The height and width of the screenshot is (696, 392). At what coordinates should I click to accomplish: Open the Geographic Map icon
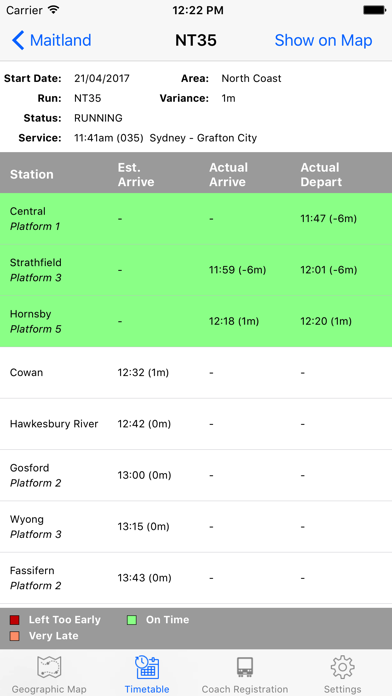[x=49, y=667]
